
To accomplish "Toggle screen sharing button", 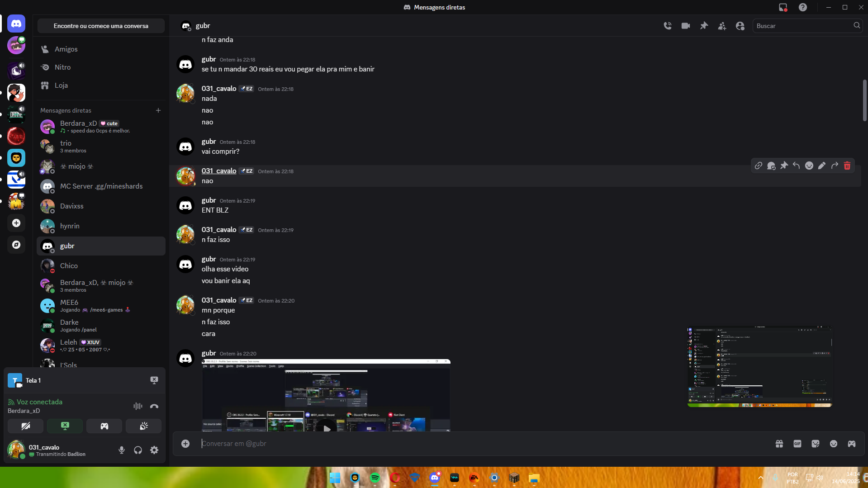I will 65,426.
